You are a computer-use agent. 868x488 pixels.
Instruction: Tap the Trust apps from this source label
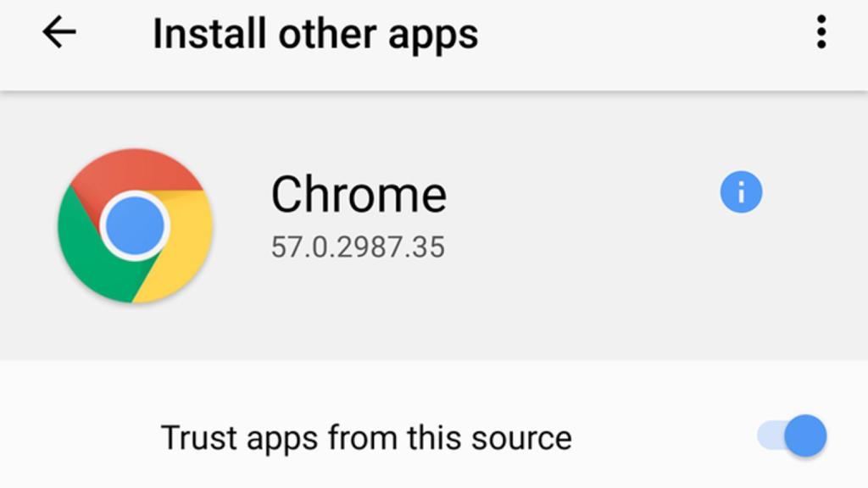coord(364,436)
